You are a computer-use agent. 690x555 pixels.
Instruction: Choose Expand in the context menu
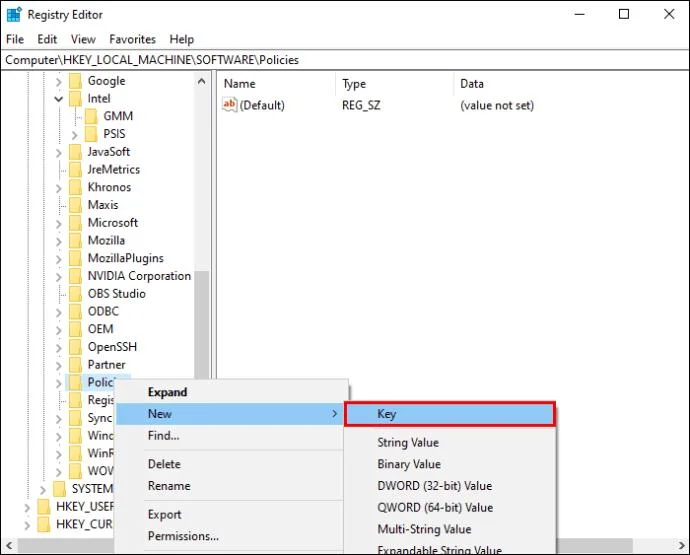(231, 392)
